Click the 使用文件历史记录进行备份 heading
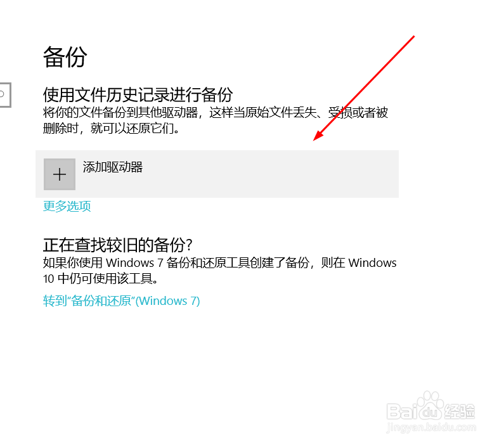 (x=138, y=94)
